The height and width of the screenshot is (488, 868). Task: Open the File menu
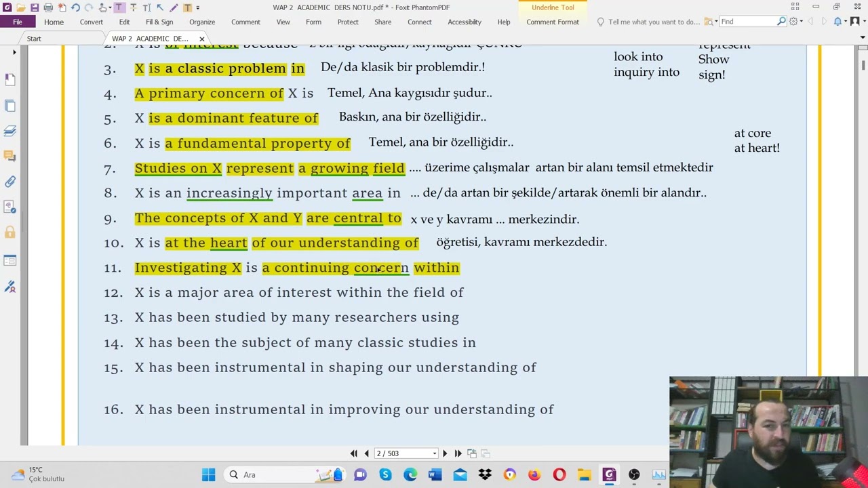pos(18,22)
